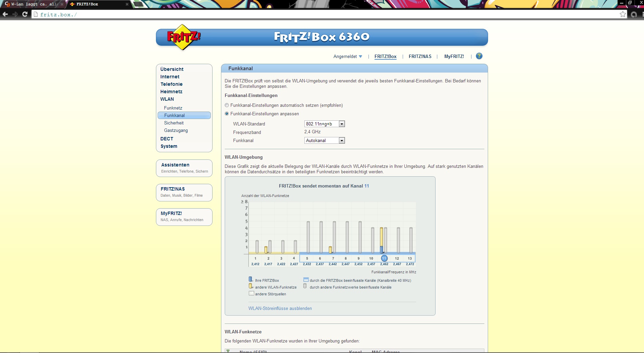Open the Gastzugang submenu item

(x=176, y=130)
